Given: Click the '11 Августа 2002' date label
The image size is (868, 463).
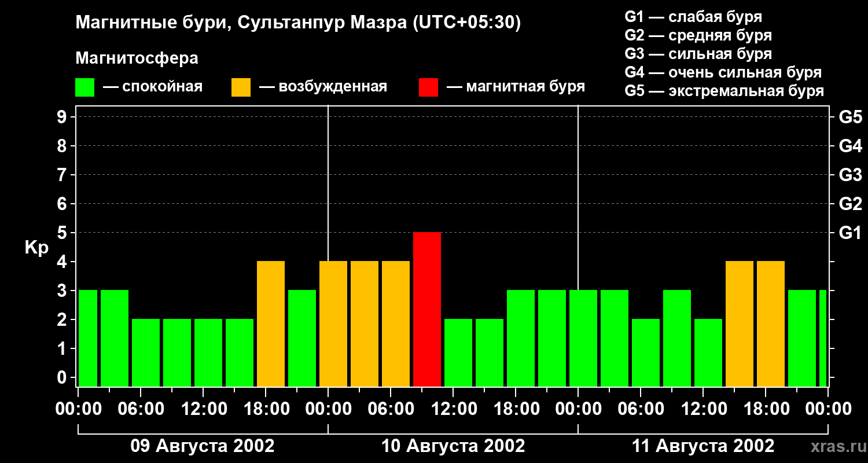Looking at the screenshot, I should 703,446.
